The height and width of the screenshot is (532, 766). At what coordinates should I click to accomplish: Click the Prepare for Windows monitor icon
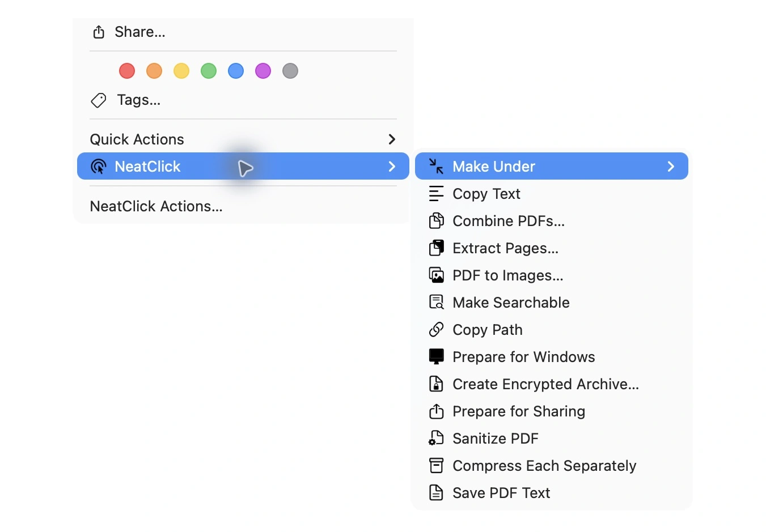coord(436,356)
